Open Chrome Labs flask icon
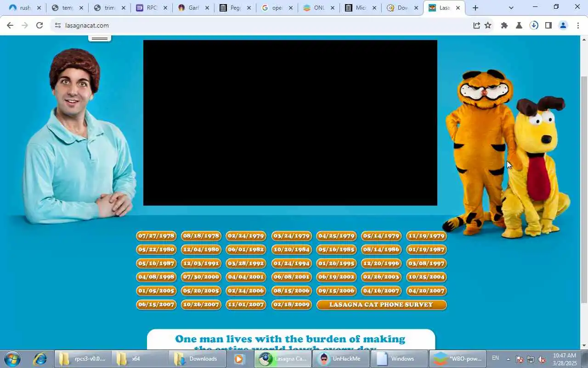 (x=519, y=25)
